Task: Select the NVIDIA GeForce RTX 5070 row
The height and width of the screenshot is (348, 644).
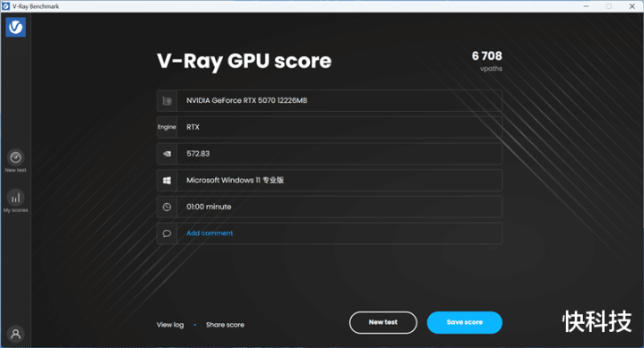Action: [330, 100]
